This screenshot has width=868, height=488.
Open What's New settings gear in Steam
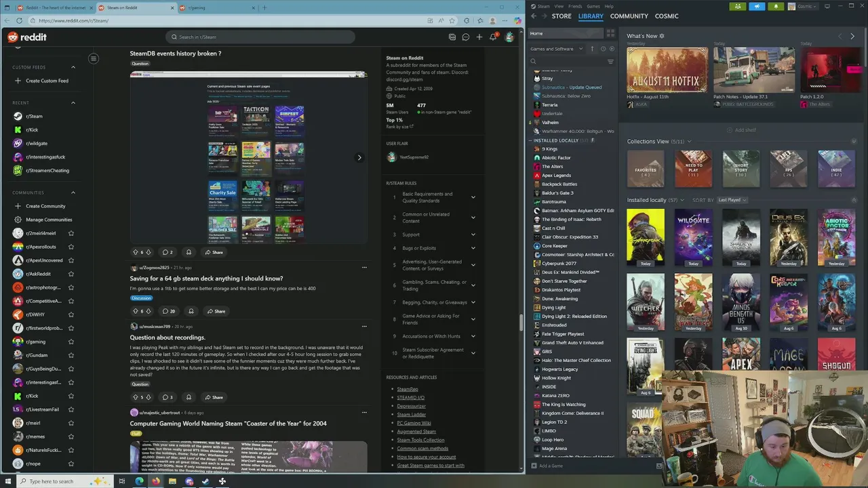(x=662, y=36)
